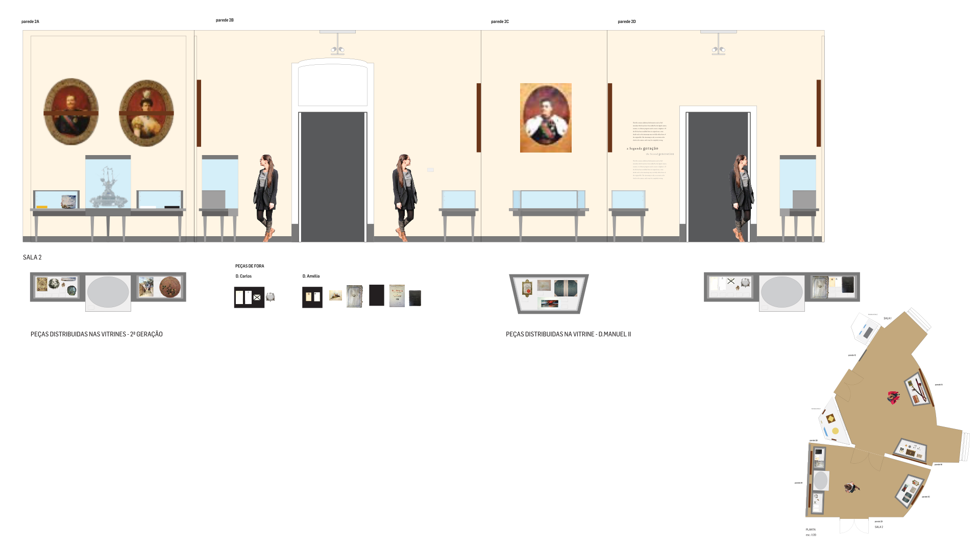Click the SALA 2 title text
Screen dimensions: 980x551
[x=32, y=258]
